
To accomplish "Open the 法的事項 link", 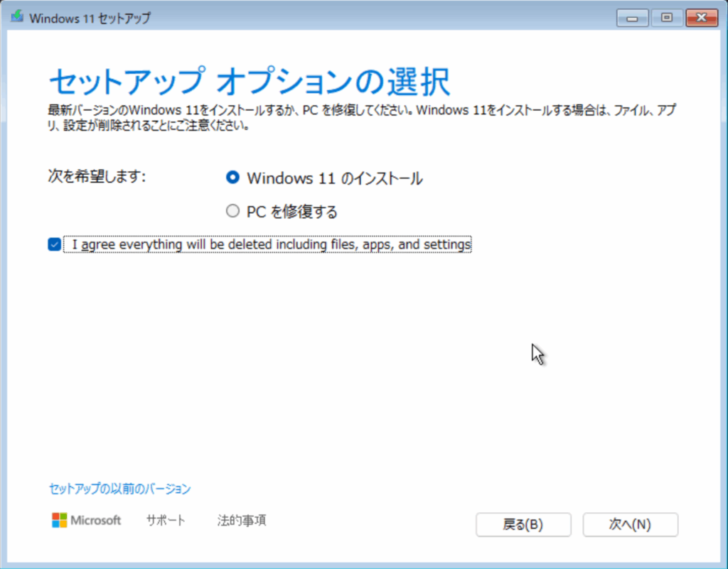I will (x=242, y=521).
